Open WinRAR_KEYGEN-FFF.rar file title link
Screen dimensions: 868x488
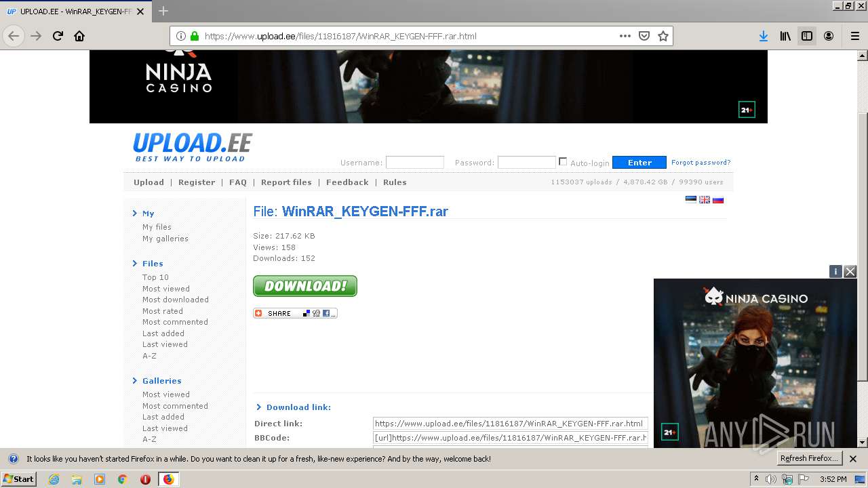(x=365, y=211)
